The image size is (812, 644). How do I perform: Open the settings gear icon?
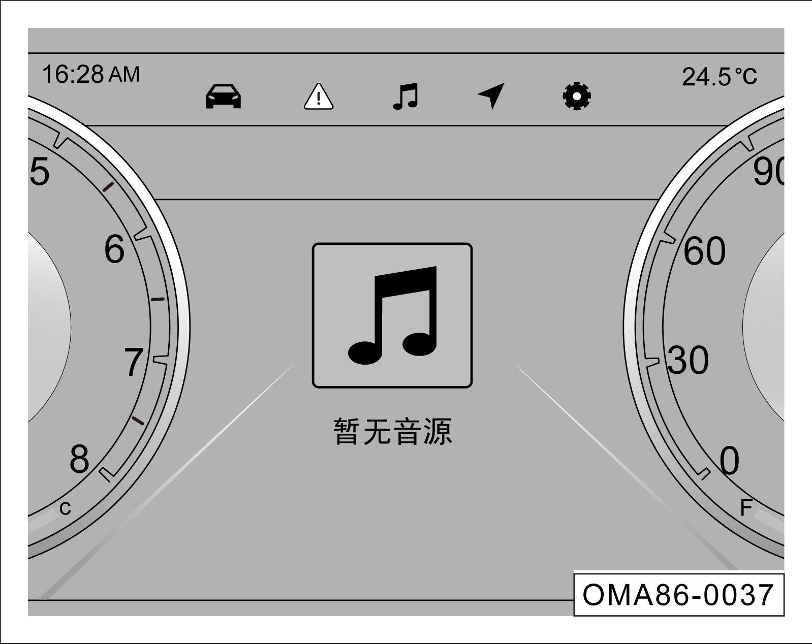(577, 96)
